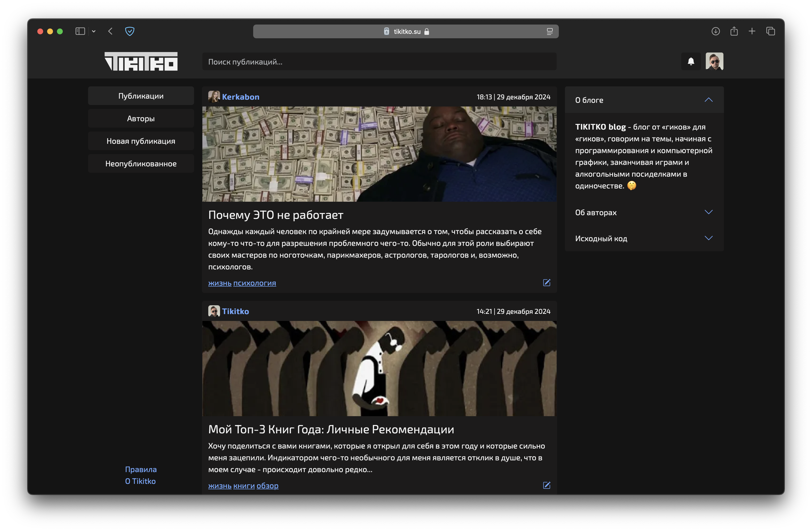Click the edit icon on the book review post
Image resolution: width=812 pixels, height=531 pixels.
(547, 485)
